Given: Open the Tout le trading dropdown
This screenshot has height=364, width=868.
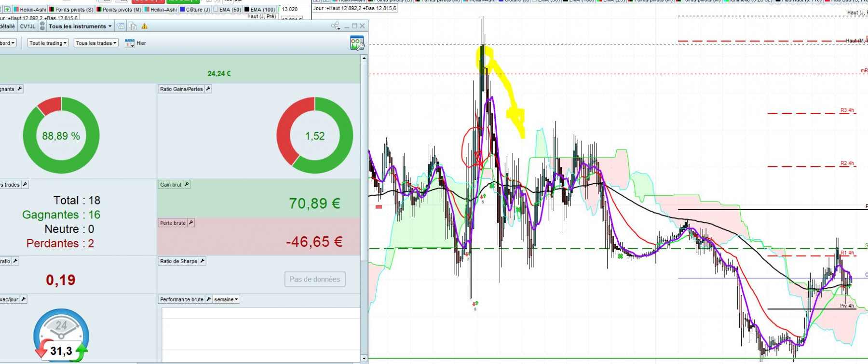Looking at the screenshot, I should point(48,43).
